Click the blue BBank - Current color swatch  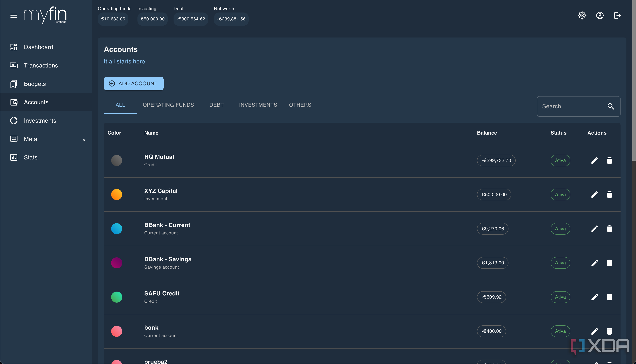coord(117,229)
